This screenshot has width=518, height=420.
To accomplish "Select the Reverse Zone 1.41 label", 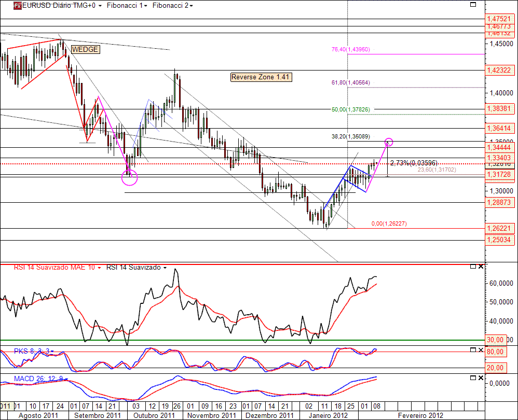I will [x=261, y=77].
